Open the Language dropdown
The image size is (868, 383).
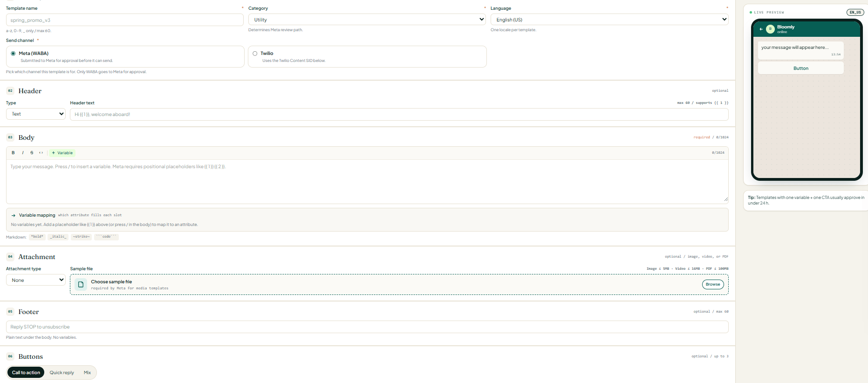[x=609, y=20]
